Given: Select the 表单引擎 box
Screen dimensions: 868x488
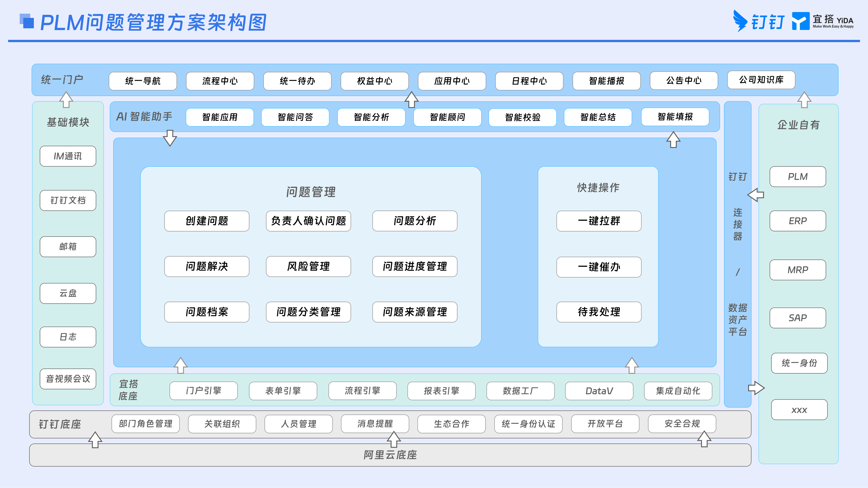Looking at the screenshot, I should [x=283, y=391].
